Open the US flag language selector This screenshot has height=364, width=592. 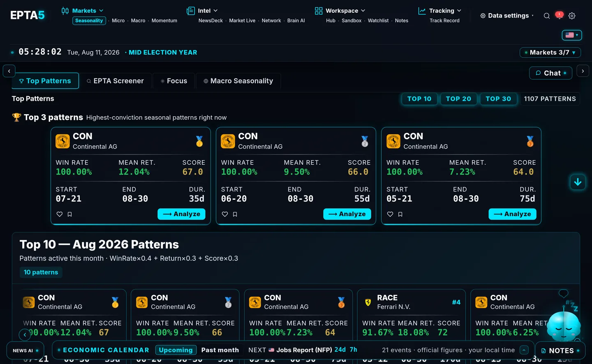pyautogui.click(x=572, y=35)
